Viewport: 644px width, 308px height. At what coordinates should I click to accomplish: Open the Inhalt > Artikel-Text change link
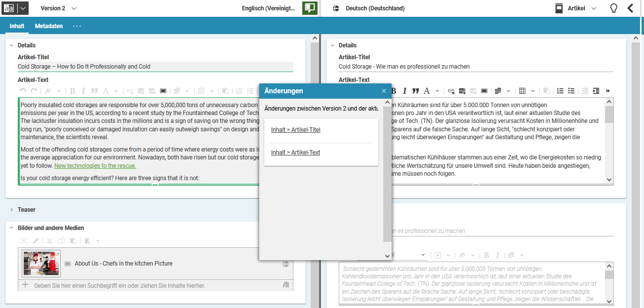coord(295,153)
